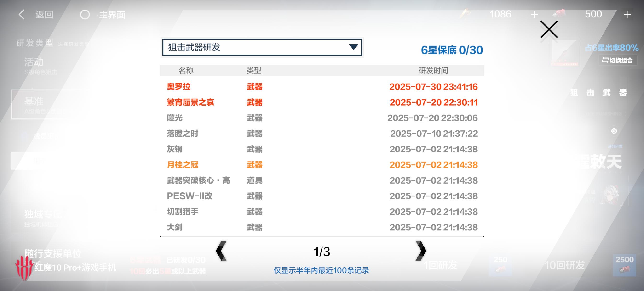Click the 研发时间 column header
Screen dimensions: 644x291
coord(433,70)
